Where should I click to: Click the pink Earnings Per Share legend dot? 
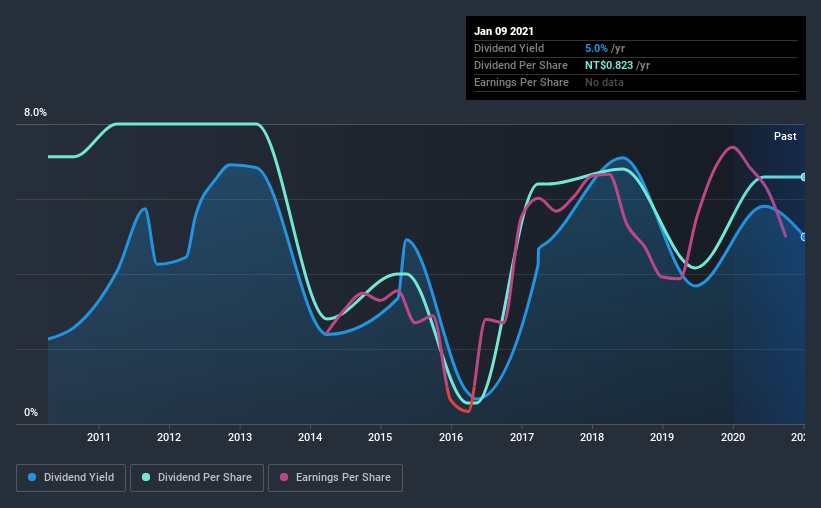[x=284, y=477]
